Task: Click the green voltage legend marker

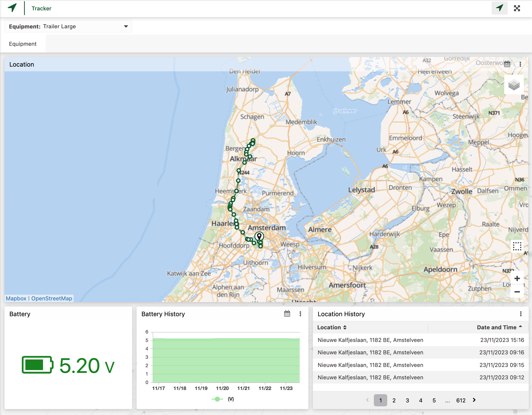Action: click(217, 399)
